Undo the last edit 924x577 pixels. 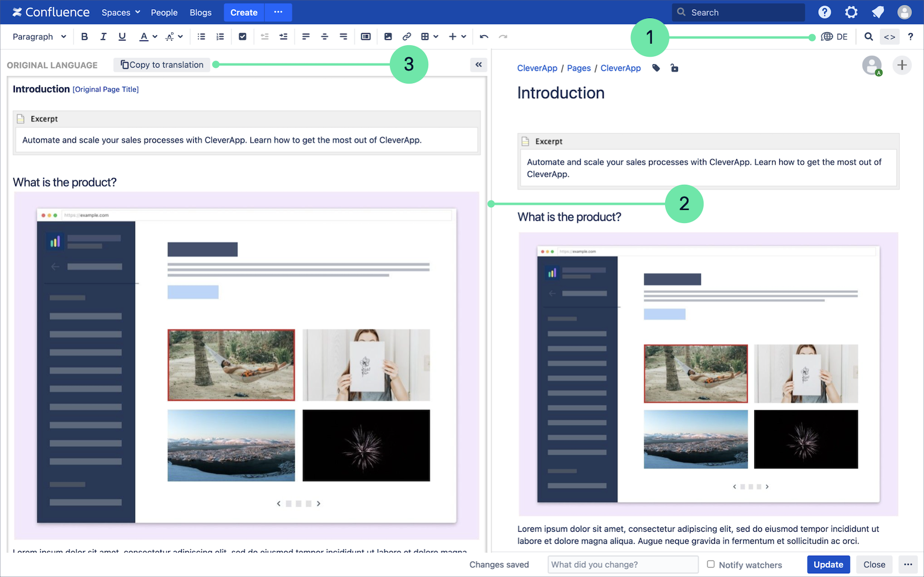(x=484, y=37)
